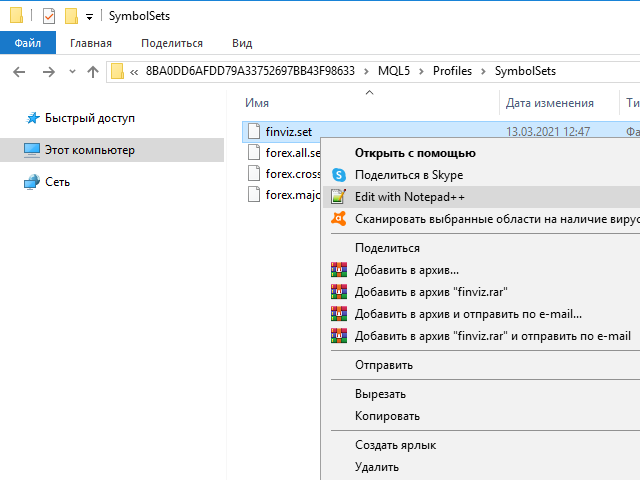Open the Файл ribbon tab
This screenshot has height=480, width=640.
coord(28,43)
